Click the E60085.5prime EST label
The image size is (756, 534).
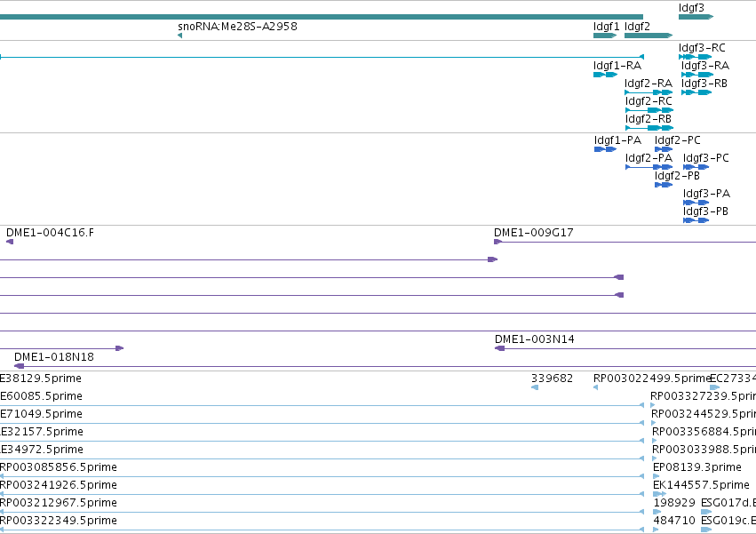(x=41, y=396)
